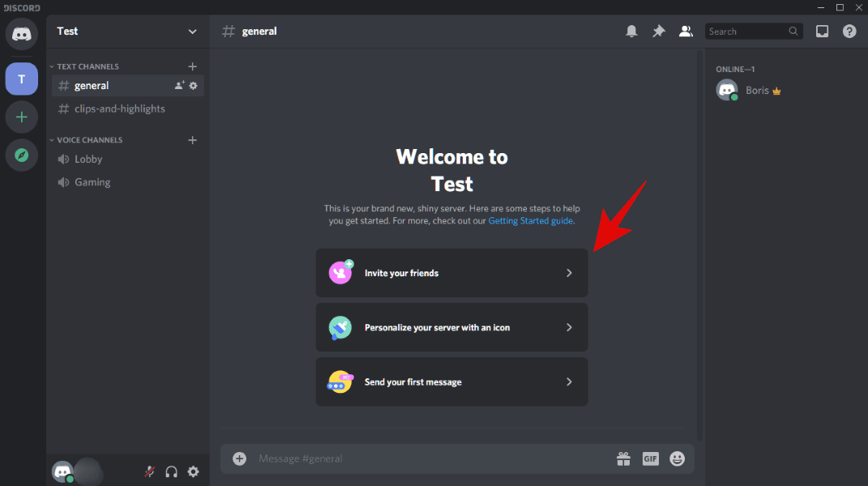Explore public servers compass icon
Viewport: 868px width, 486px height.
(22, 155)
